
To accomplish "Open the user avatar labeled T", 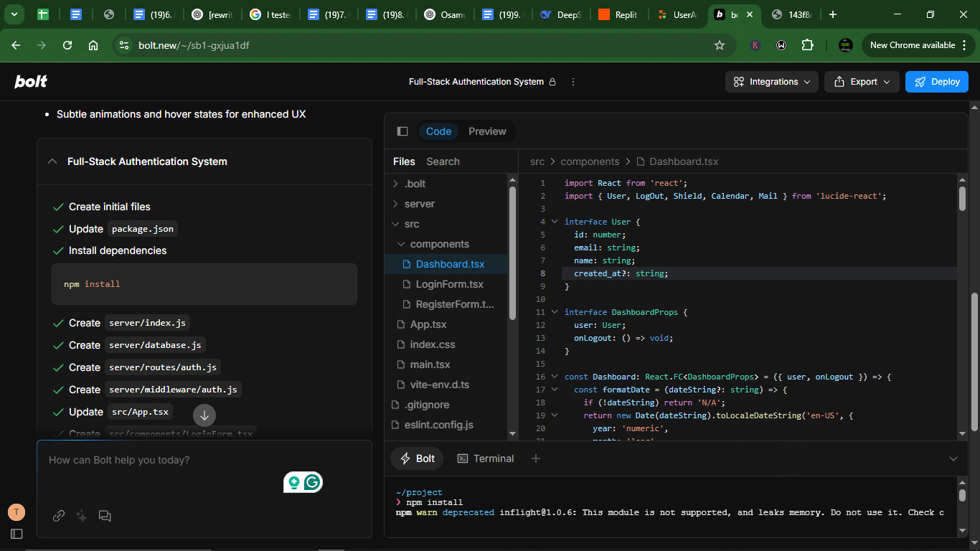I will (17, 512).
